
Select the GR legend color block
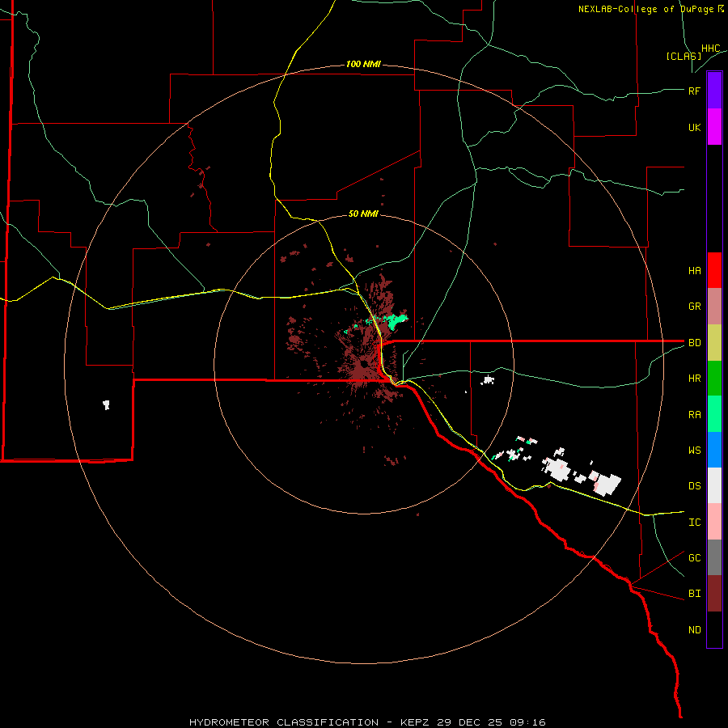tap(714, 306)
